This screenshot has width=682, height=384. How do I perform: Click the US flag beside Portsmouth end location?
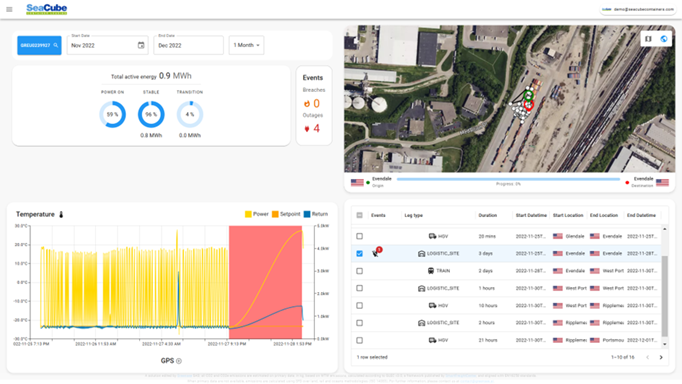[595, 340]
